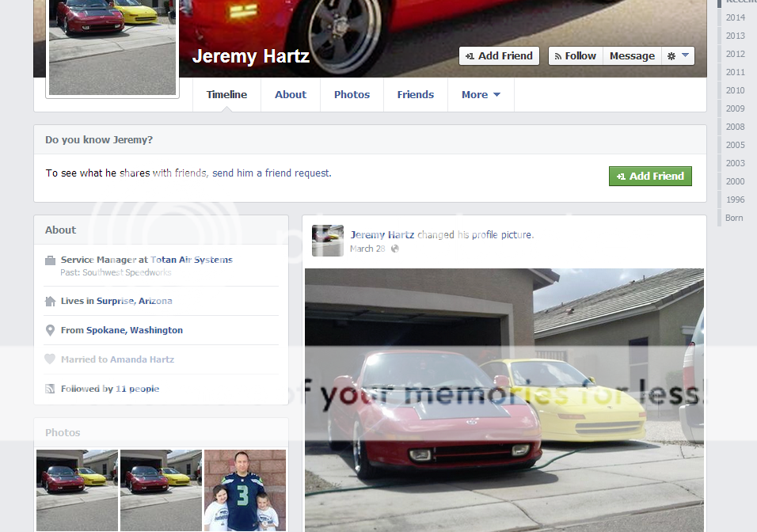Open the Photos tab on the profile
The height and width of the screenshot is (532, 757).
click(x=352, y=94)
